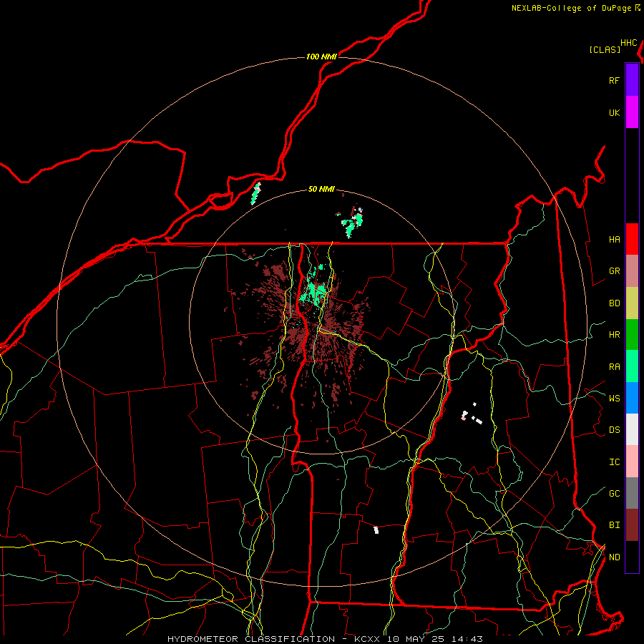Click the small green echo near the 100 NMI ring northwest
Image resolution: width=644 pixels, height=644 pixels.
[255, 193]
